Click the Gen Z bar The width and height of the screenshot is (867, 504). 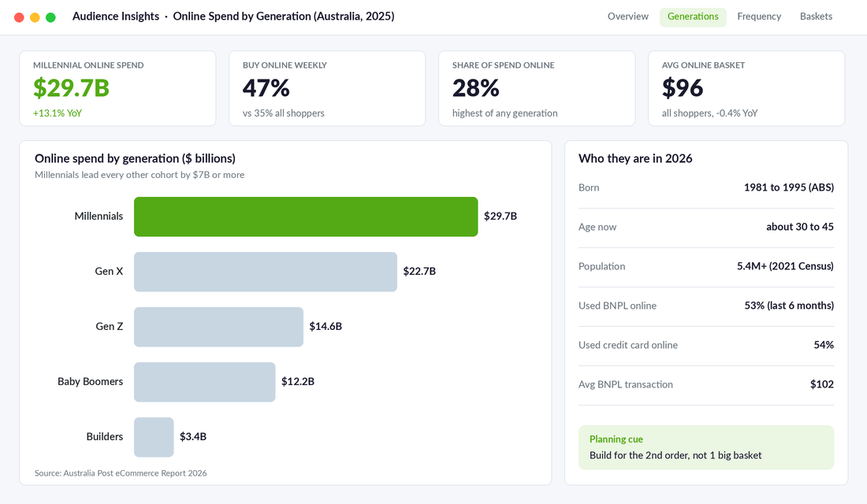click(x=218, y=327)
